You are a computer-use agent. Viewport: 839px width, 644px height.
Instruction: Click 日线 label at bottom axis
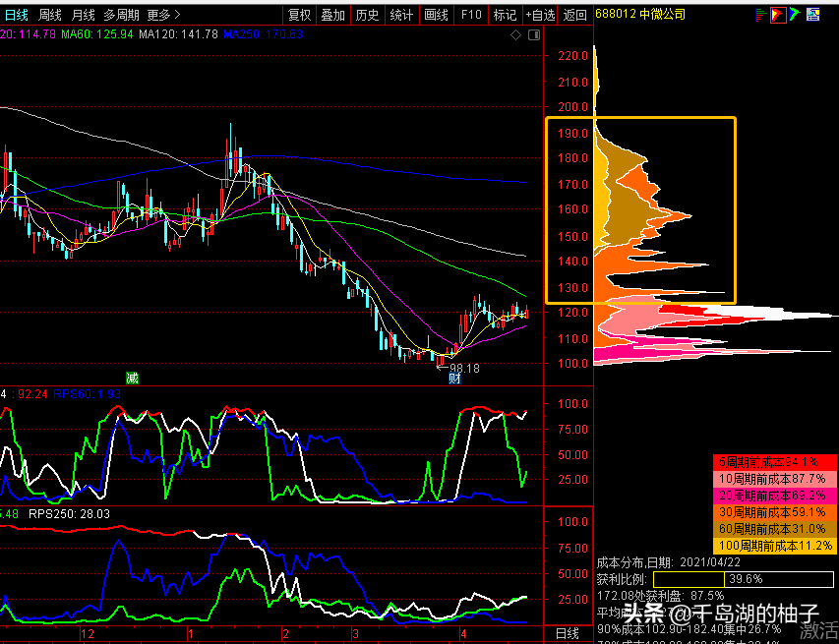(x=568, y=634)
